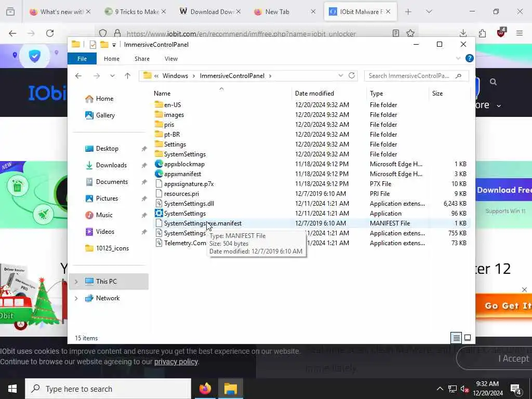Viewport: 532px width, 399px height.
Task: Open the Home ribbon tab
Action: point(112,59)
